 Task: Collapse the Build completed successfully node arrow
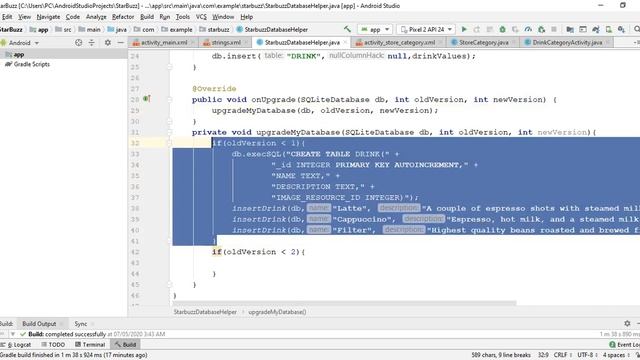pos(13,334)
